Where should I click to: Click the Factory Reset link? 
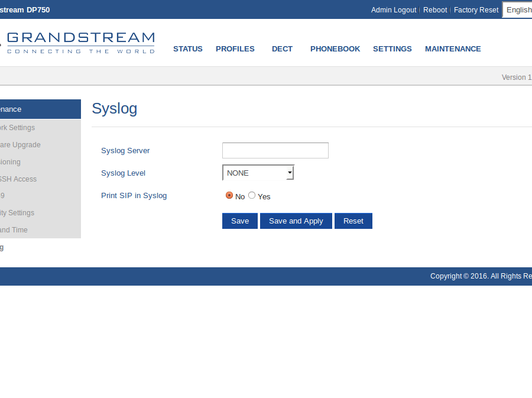(476, 10)
